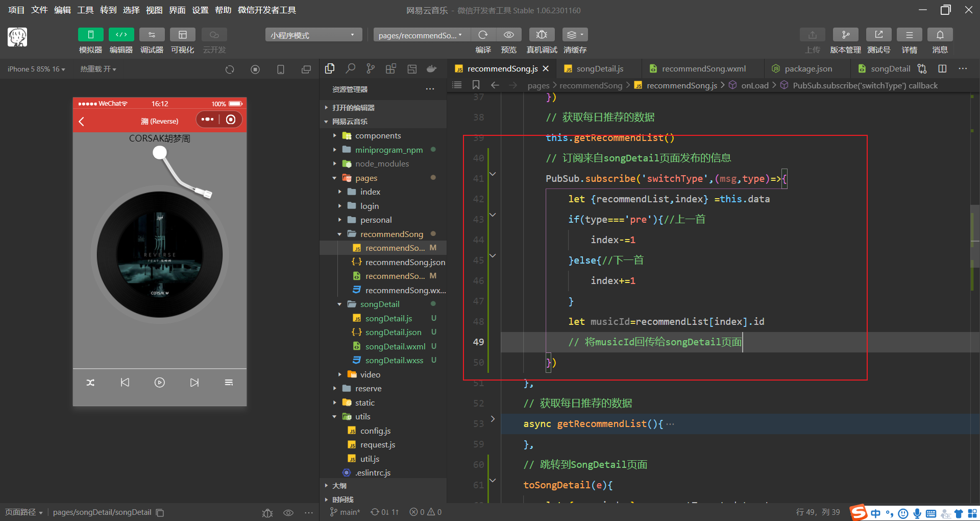This screenshot has width=980, height=521.
Task: Open simulator playlist menu icon
Action: (229, 383)
